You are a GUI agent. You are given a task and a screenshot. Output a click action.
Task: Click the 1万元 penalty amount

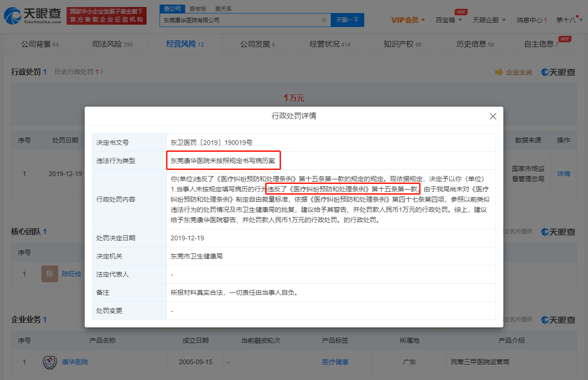click(294, 98)
